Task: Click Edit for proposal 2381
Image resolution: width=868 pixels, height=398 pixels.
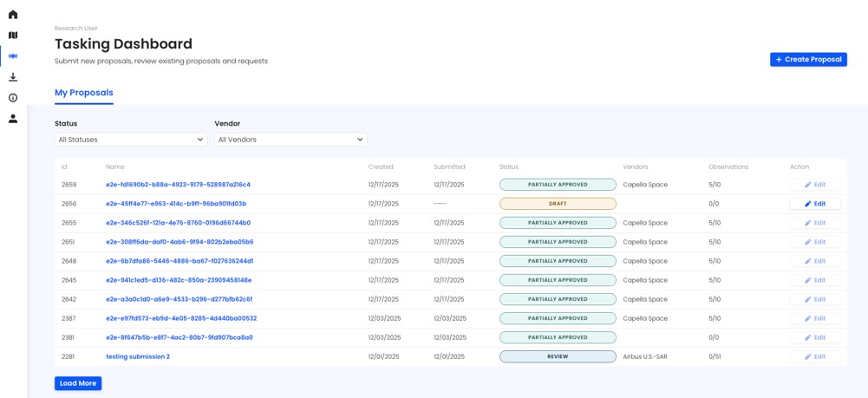Action: click(x=815, y=337)
